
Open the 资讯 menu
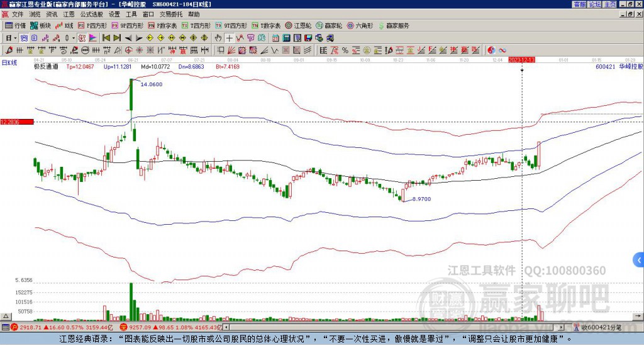[52, 14]
